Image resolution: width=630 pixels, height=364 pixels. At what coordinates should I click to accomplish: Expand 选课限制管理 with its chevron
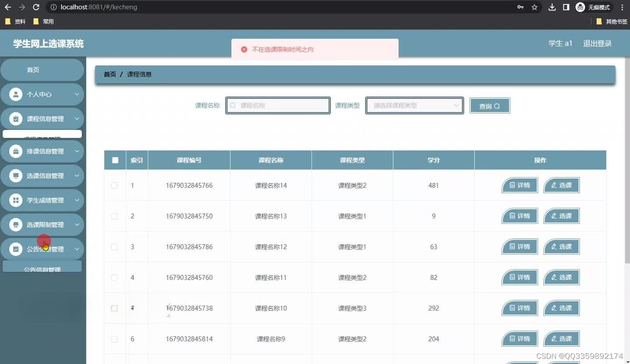(x=77, y=225)
